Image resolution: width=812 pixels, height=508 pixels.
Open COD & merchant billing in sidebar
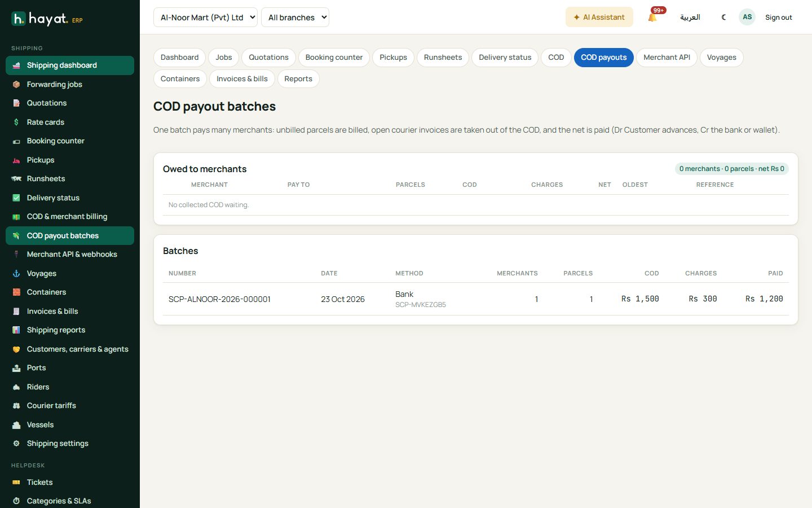(x=70, y=216)
